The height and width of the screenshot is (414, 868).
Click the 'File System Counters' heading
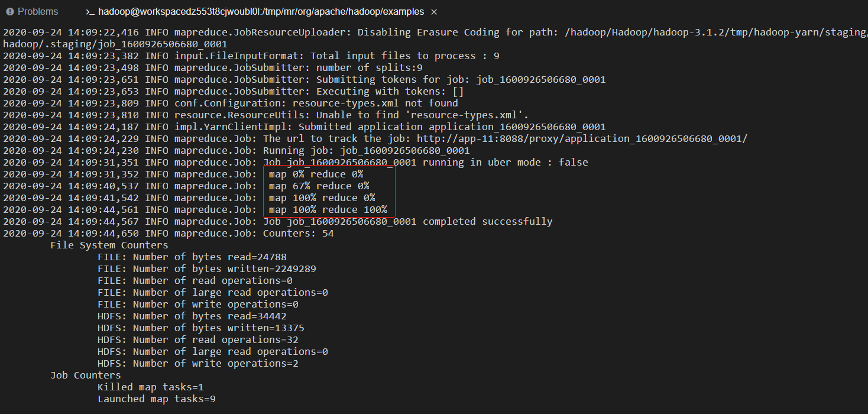coord(109,245)
